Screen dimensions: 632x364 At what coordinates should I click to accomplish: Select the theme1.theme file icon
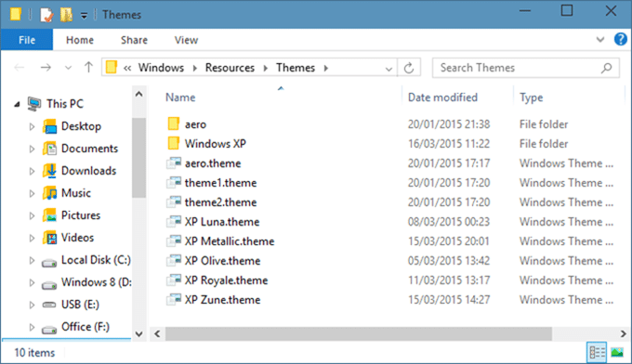(x=174, y=182)
